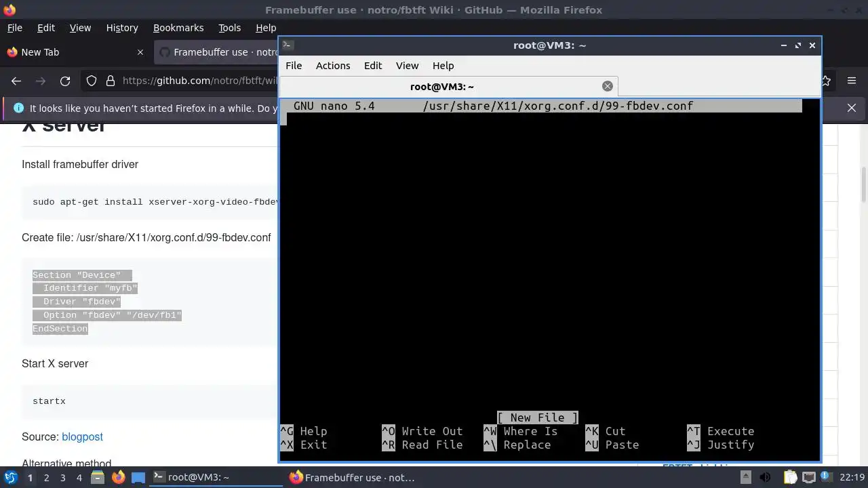Click nano Write Out shortcut label
This screenshot has height=488, width=868.
pos(432,431)
